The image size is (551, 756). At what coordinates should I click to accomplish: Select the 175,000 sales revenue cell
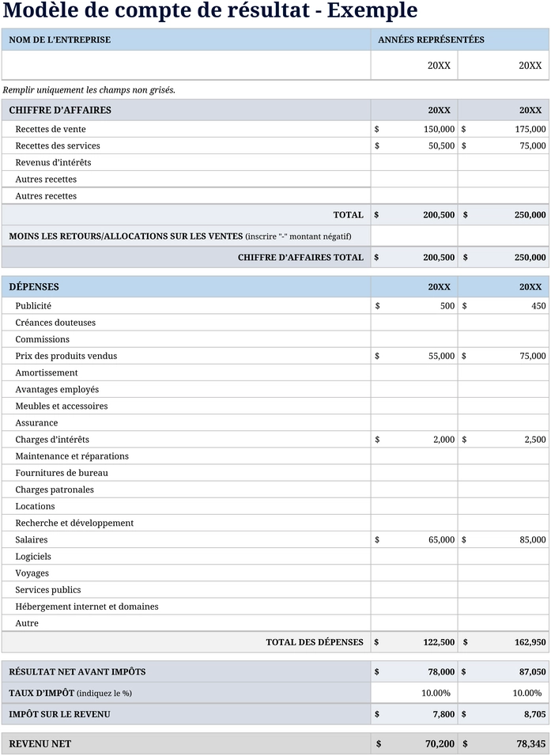pos(504,129)
